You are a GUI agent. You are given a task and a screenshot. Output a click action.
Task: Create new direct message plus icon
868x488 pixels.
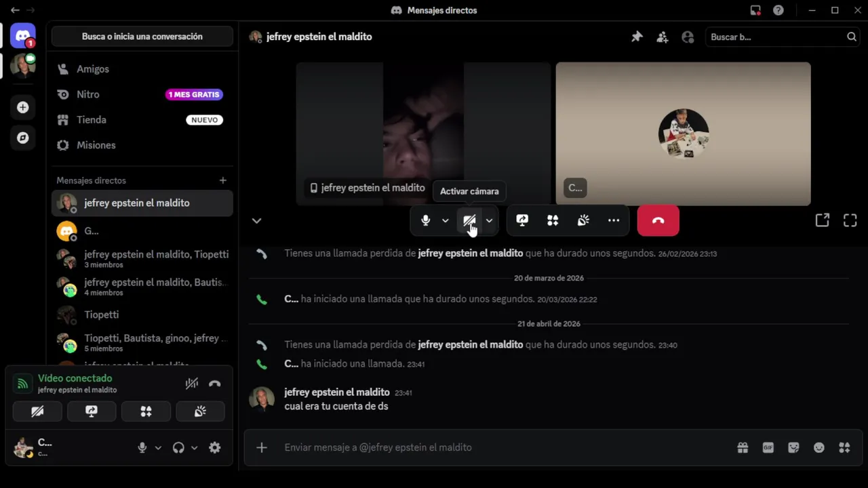[223, 180]
